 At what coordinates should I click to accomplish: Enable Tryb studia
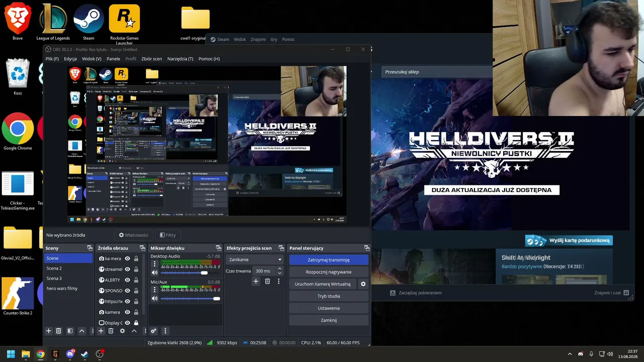click(x=329, y=296)
